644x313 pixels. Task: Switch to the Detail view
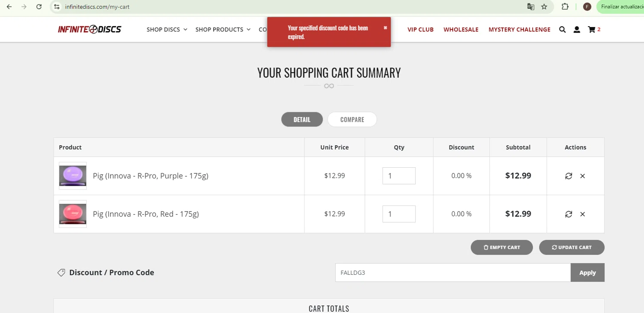[x=302, y=120]
